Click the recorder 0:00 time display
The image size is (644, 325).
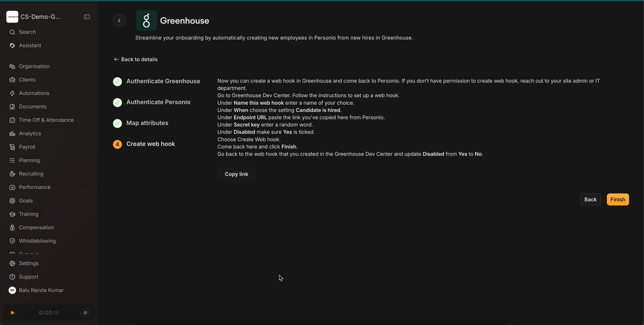point(49,313)
